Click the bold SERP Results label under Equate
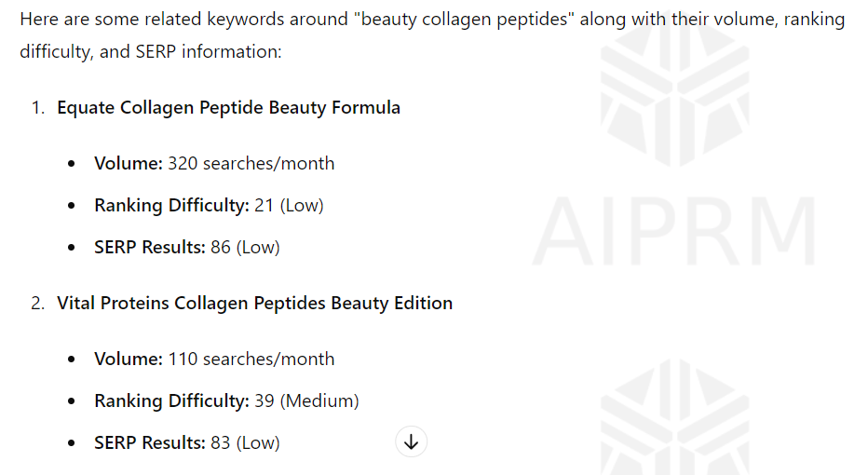The height and width of the screenshot is (475, 868). pyautogui.click(x=149, y=247)
